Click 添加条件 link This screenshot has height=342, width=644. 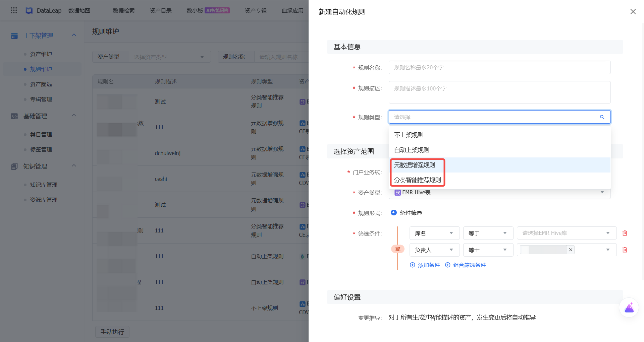point(425,265)
